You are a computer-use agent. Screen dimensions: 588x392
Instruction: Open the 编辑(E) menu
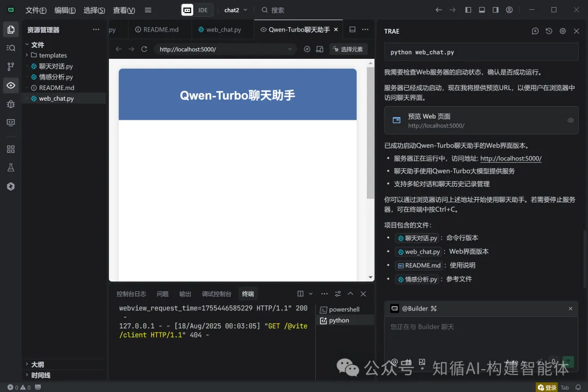point(65,10)
